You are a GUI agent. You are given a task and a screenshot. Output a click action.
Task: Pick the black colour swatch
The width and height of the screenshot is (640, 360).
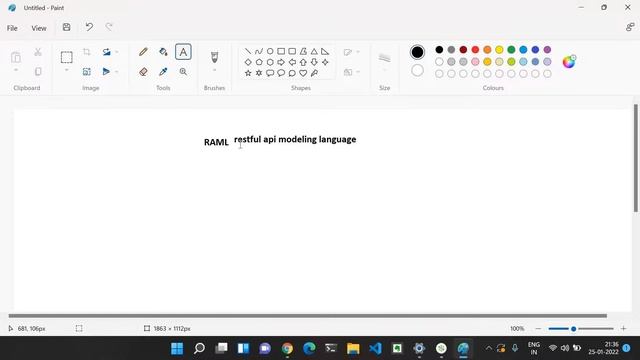point(439,49)
